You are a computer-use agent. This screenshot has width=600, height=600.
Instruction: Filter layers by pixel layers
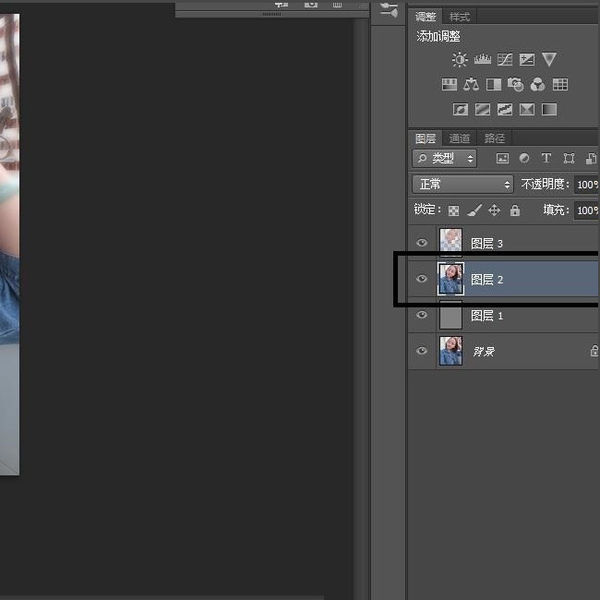[x=502, y=158]
